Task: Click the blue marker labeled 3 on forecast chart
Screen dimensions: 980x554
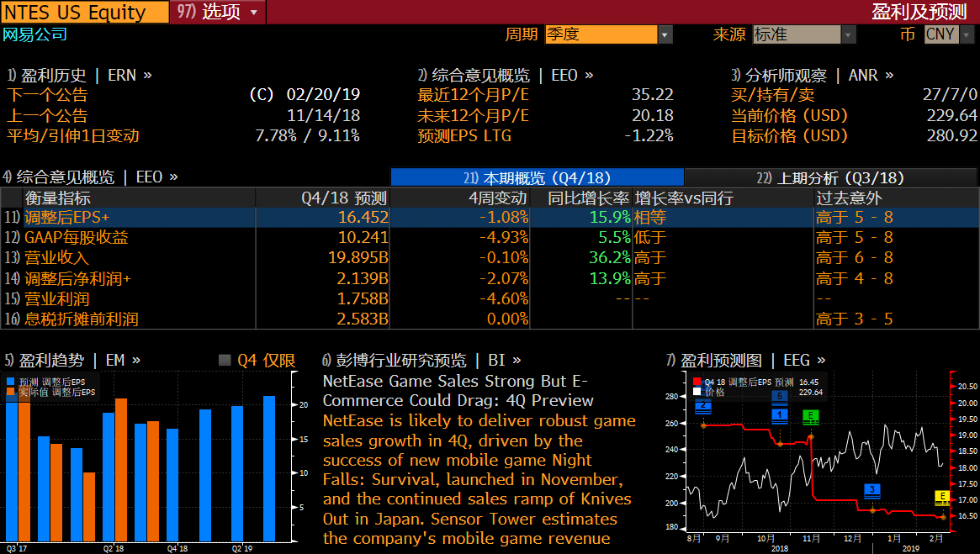Action: coord(872,491)
